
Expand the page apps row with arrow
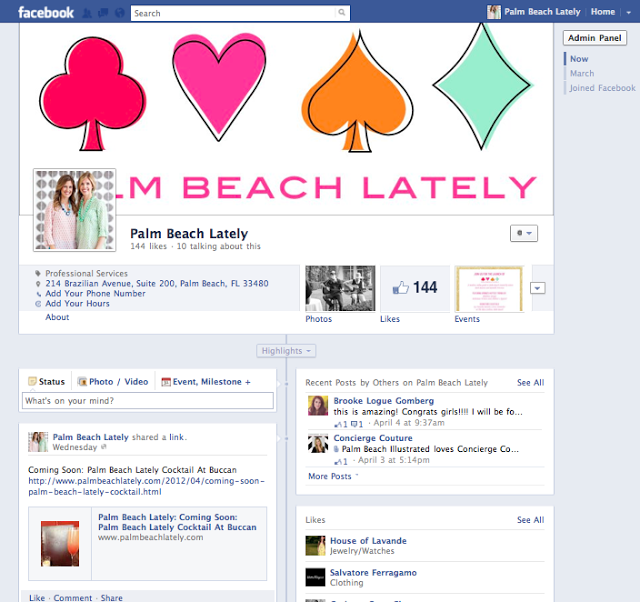point(538,288)
